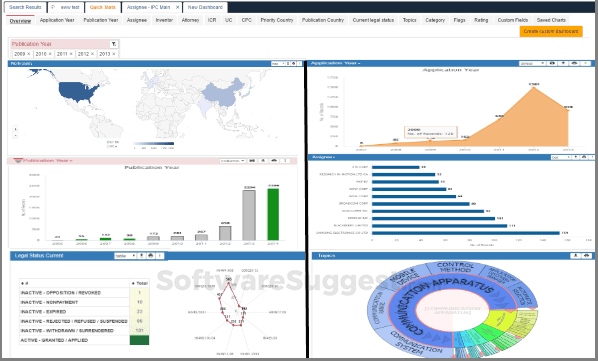
Task: Open more options in Publication Year panel header
Action: pyautogui.click(x=285, y=161)
